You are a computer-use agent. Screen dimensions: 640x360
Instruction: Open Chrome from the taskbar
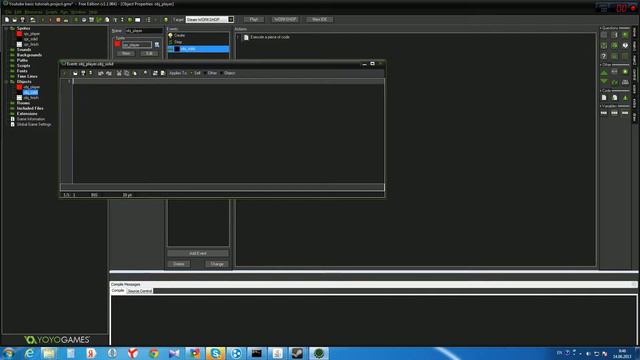pos(154,353)
